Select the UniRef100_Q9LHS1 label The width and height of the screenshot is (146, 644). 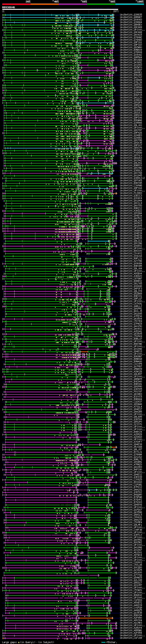tap(131, 163)
